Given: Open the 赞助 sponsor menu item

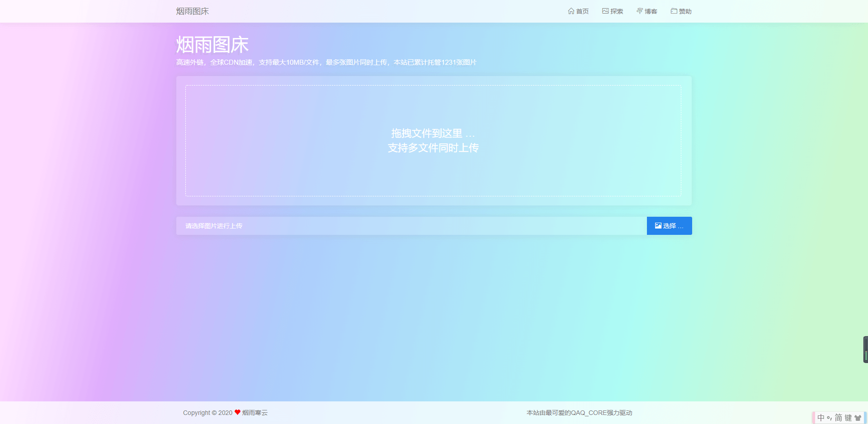Looking at the screenshot, I should [x=681, y=11].
